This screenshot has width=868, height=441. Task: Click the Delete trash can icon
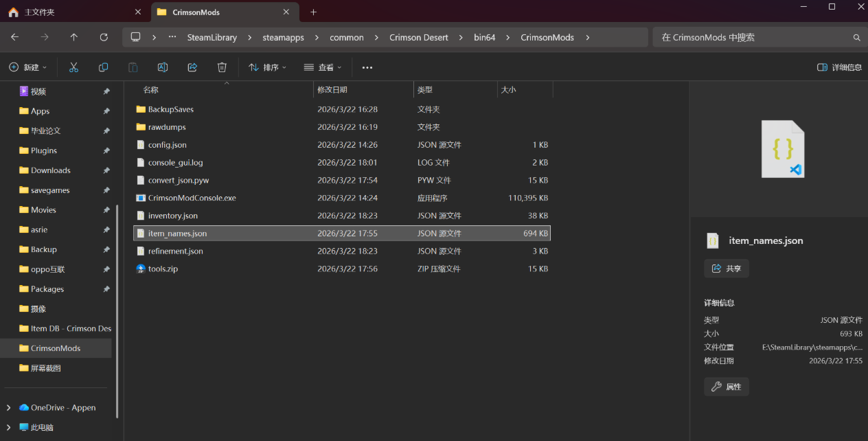click(222, 67)
